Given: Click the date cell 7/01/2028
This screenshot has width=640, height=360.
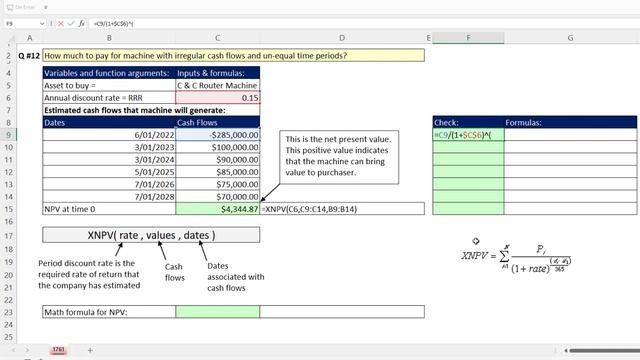Looking at the screenshot, I should pyautogui.click(x=109, y=197).
